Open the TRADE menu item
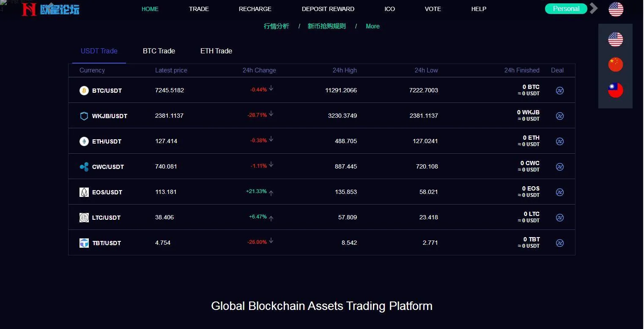The image size is (644, 329). [199, 9]
